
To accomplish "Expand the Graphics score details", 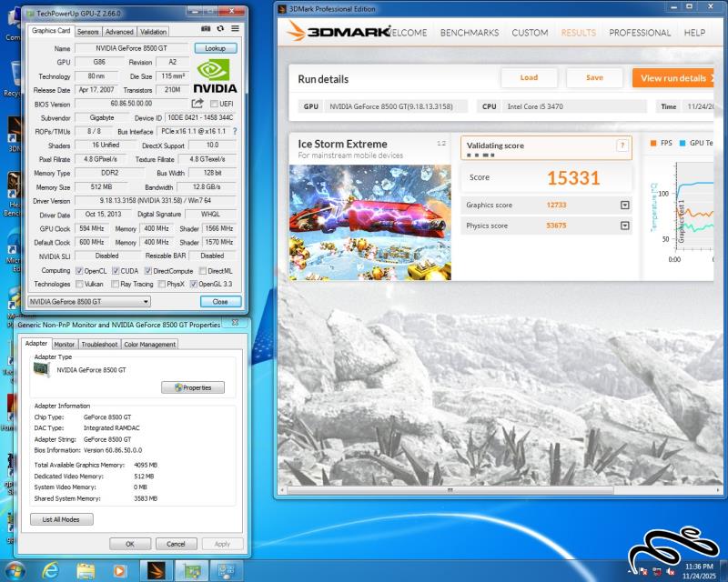I will (x=624, y=206).
